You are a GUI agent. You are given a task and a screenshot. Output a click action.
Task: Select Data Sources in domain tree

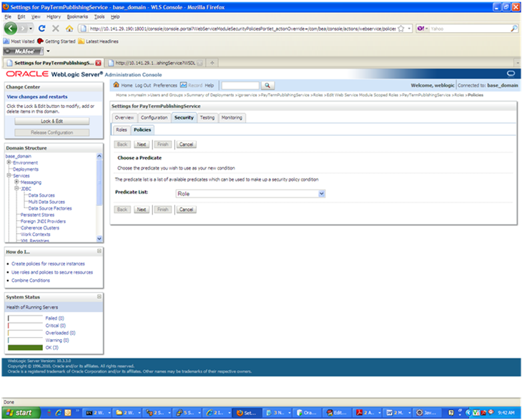tap(41, 195)
